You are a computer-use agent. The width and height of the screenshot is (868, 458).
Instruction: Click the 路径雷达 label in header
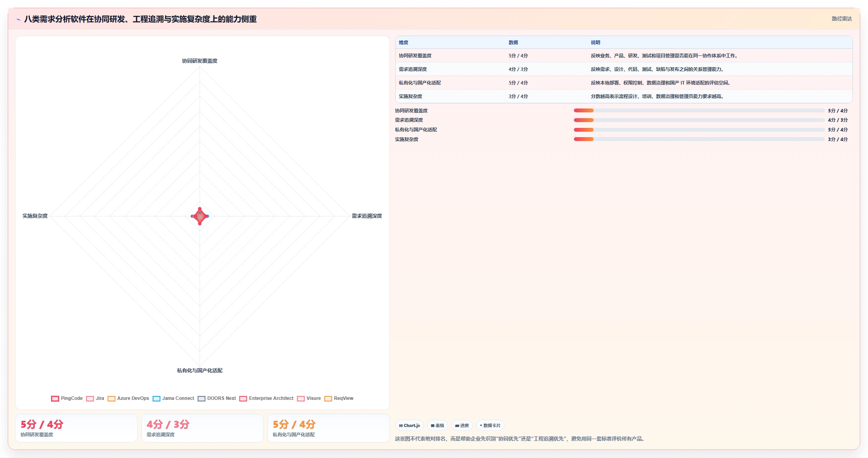click(842, 19)
